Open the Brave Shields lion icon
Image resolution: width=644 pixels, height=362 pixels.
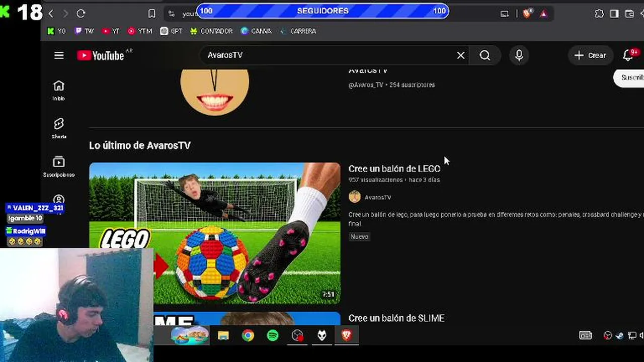527,14
